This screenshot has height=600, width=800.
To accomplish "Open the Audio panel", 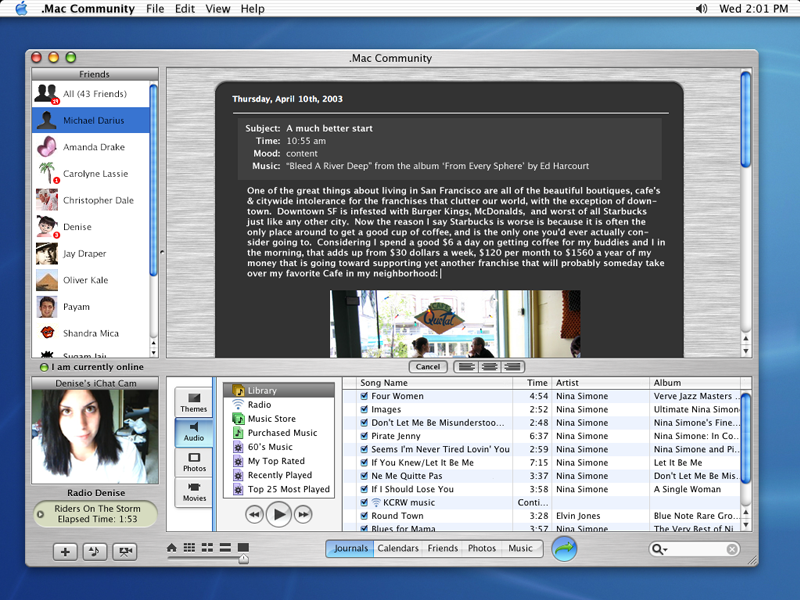I will [194, 432].
